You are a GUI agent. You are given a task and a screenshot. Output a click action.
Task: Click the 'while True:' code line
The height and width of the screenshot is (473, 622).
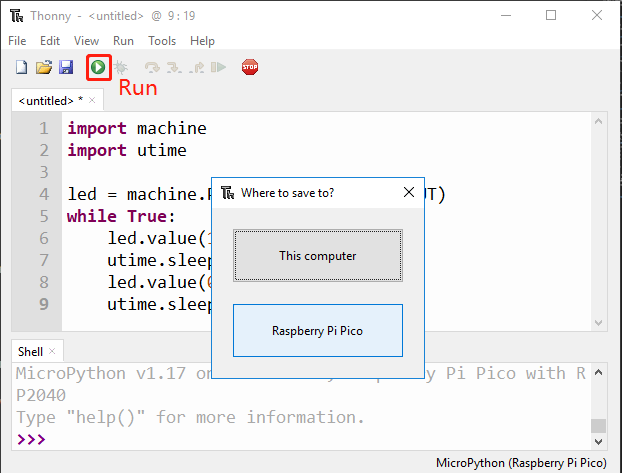coord(121,216)
